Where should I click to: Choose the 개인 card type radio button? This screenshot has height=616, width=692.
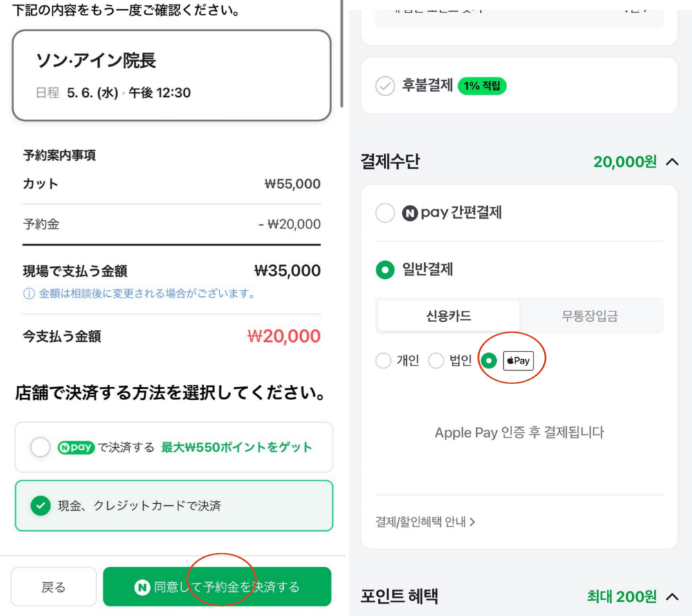click(383, 361)
